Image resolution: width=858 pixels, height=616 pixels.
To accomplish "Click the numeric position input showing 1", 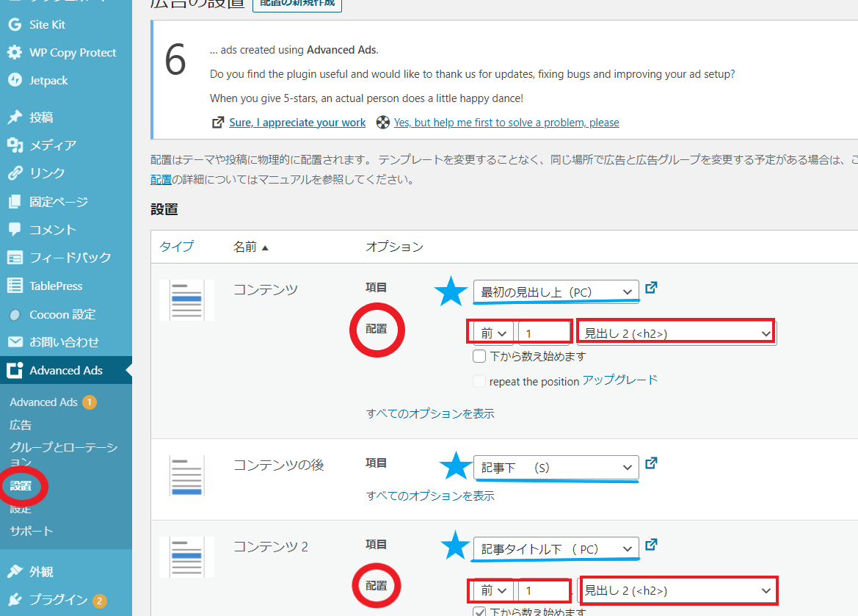I will tap(544, 332).
